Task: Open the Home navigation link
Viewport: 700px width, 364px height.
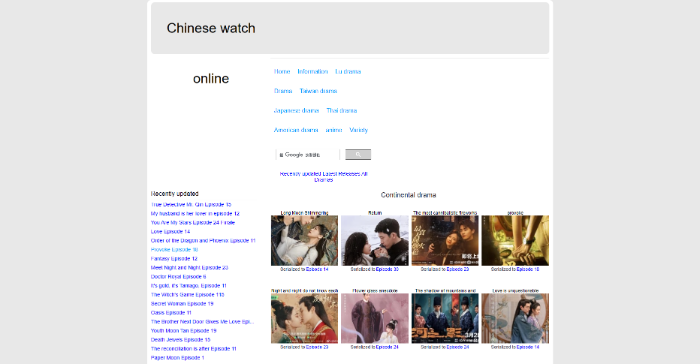Action: point(282,71)
